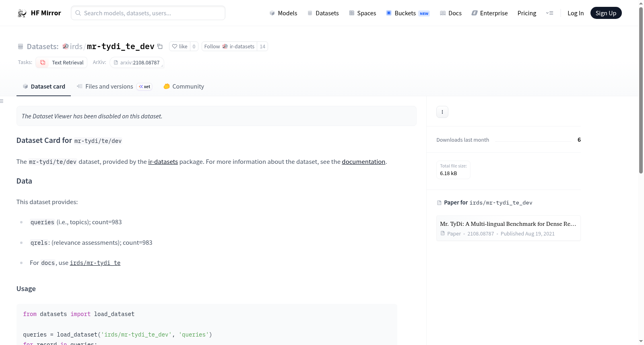This screenshot has width=644, height=345.
Task: Click the 'queries (i.e., topics); count=983' bullet
Action: click(x=76, y=222)
